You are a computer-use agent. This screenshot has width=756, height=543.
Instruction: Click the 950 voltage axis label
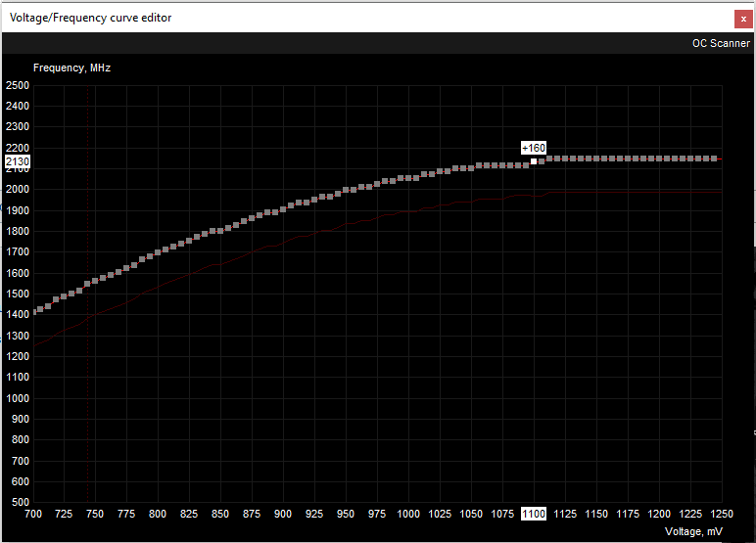point(346,514)
